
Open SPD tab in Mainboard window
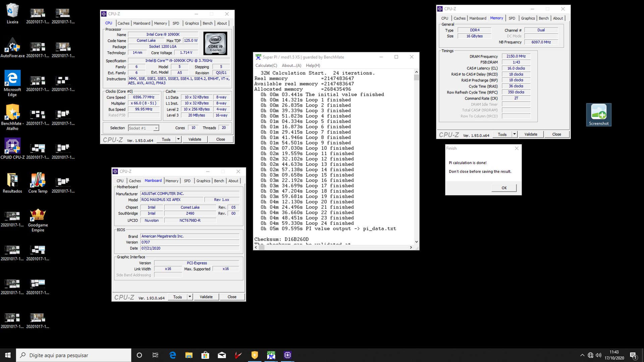[187, 181]
